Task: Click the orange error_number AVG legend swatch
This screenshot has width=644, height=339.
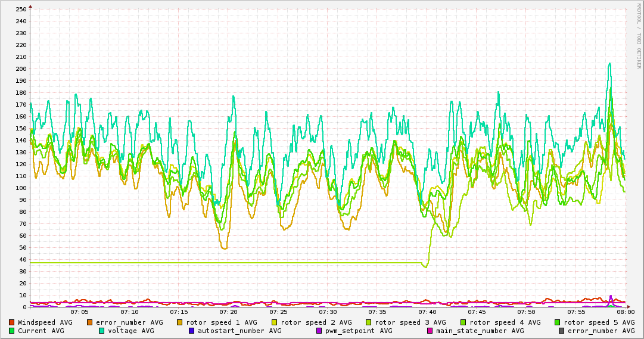Action: coord(90,322)
